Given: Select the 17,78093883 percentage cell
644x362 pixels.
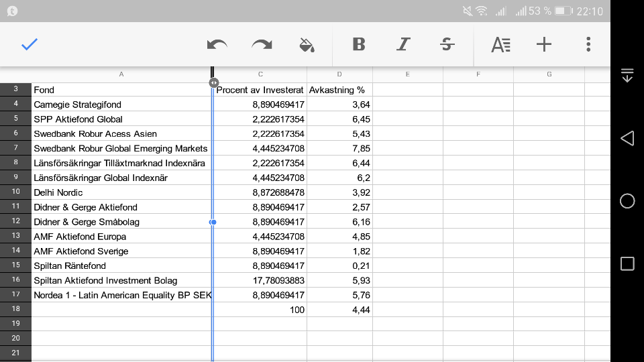Looking at the screenshot, I should (260, 281).
